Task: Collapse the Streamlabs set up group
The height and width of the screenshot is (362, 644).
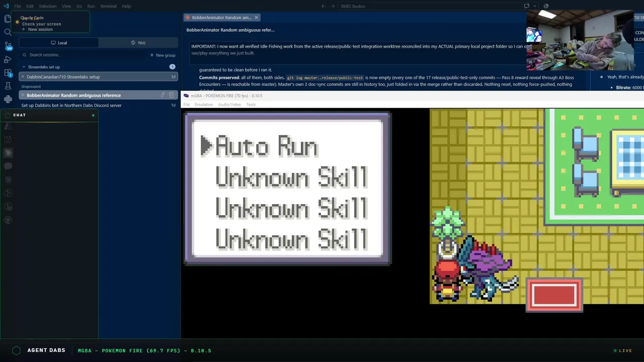Action: (24, 67)
